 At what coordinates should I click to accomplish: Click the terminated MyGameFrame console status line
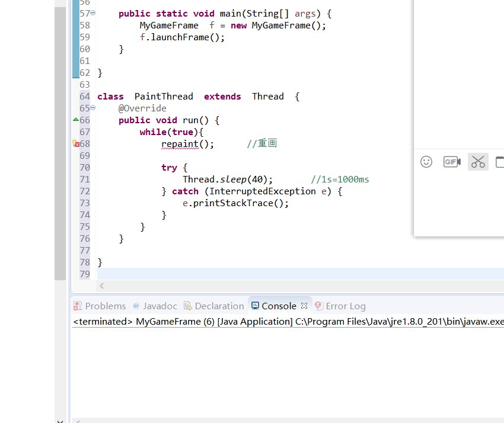[288, 322]
